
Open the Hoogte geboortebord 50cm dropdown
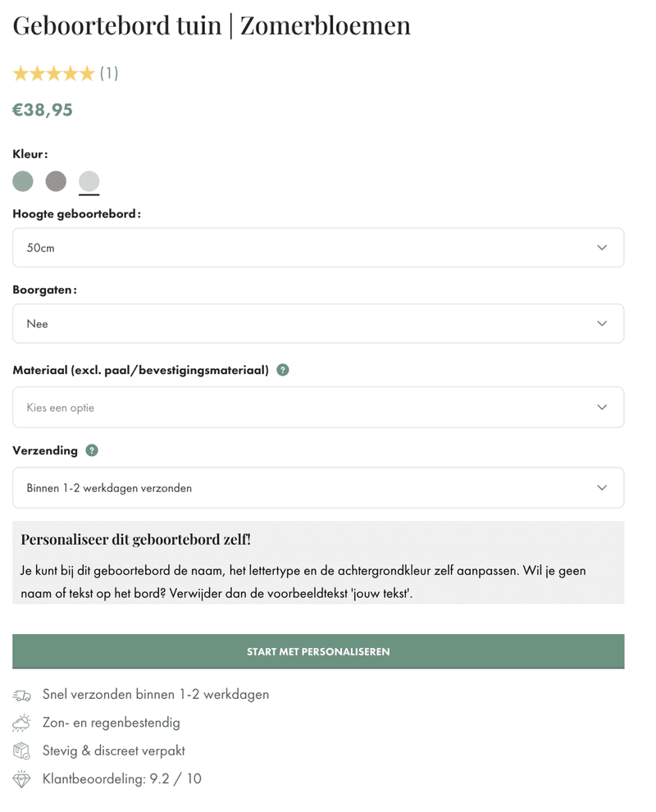tap(317, 248)
